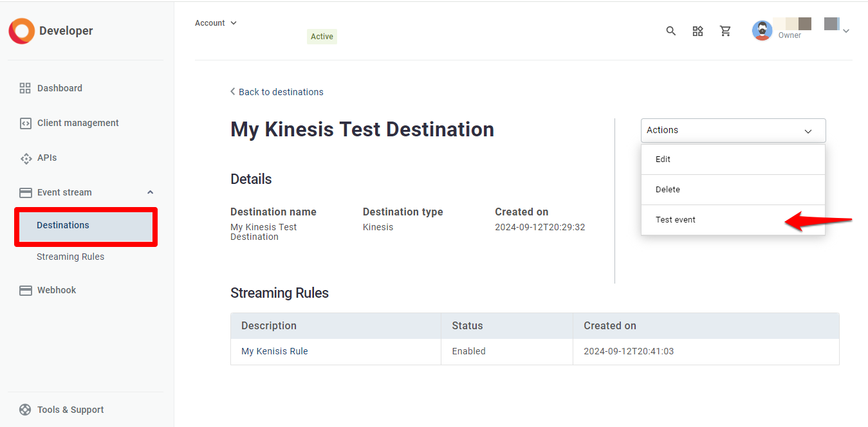Open the shopping cart icon
This screenshot has width=868, height=427.
(725, 31)
